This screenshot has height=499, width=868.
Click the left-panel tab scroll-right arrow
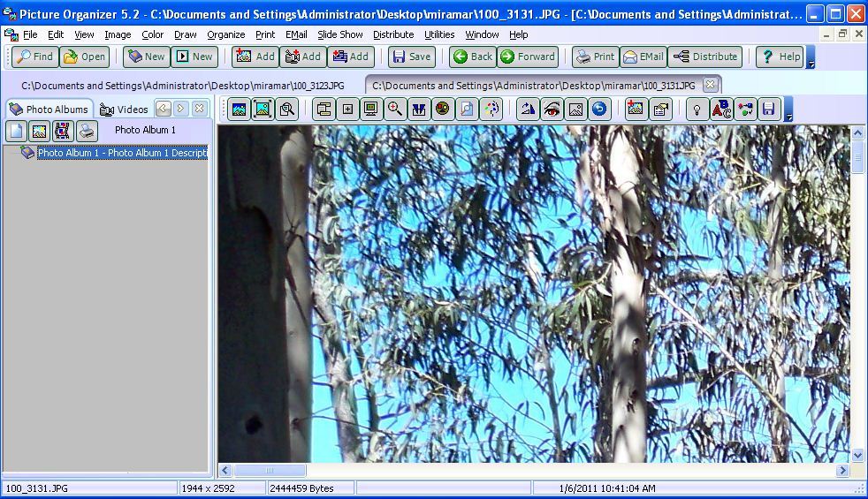(x=180, y=109)
